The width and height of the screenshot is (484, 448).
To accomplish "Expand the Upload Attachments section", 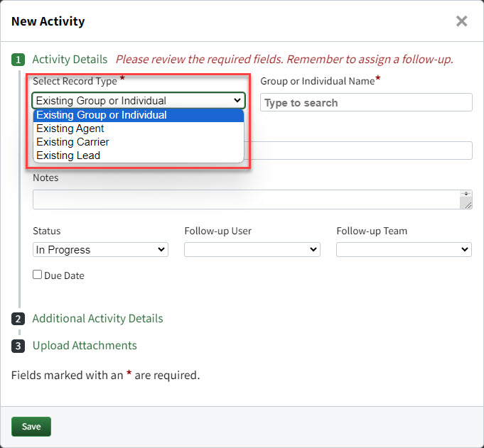I will [x=85, y=346].
